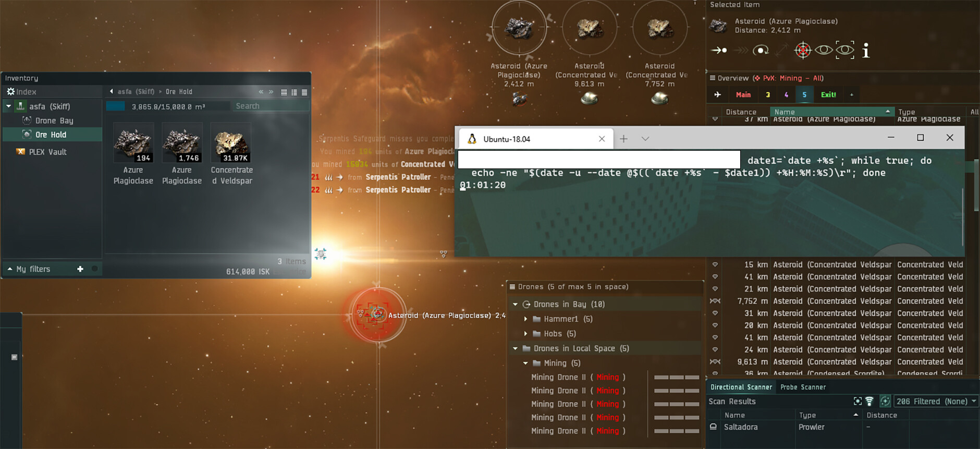Click the back arrow before asfa (Skiff) breadcrumb

coord(111,91)
